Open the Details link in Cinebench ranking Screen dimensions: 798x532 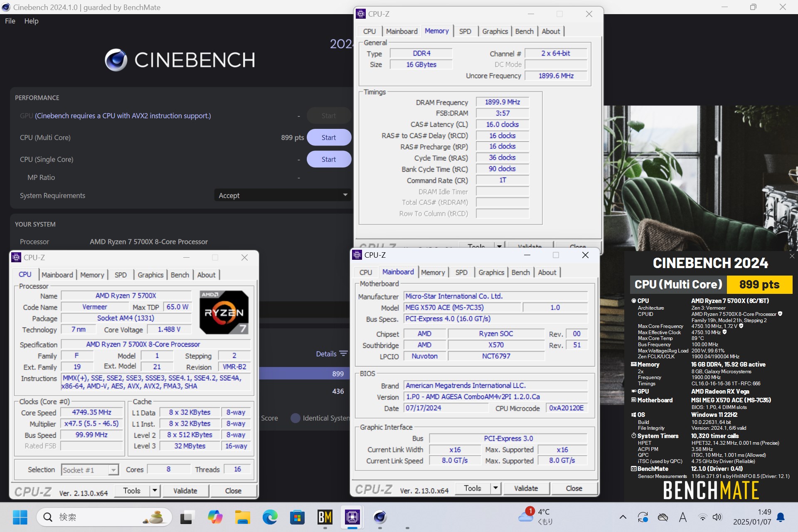326,354
